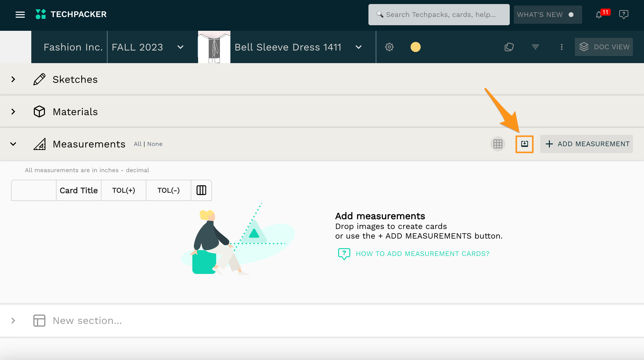Click the Measurements section title
The image size is (644, 360).
click(x=89, y=144)
